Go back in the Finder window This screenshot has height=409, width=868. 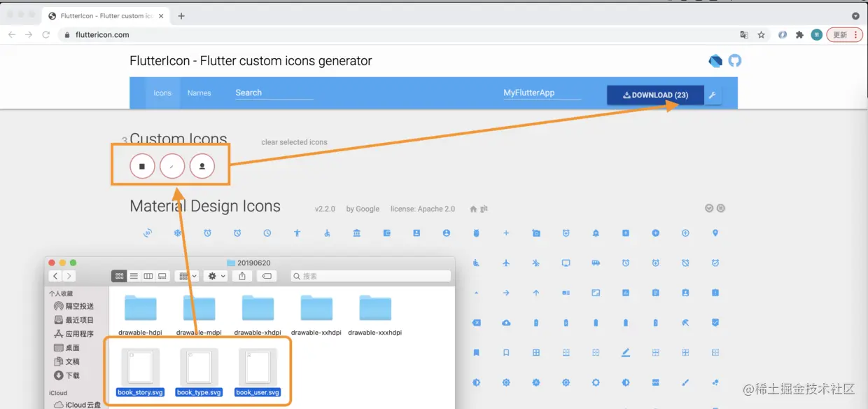click(56, 277)
